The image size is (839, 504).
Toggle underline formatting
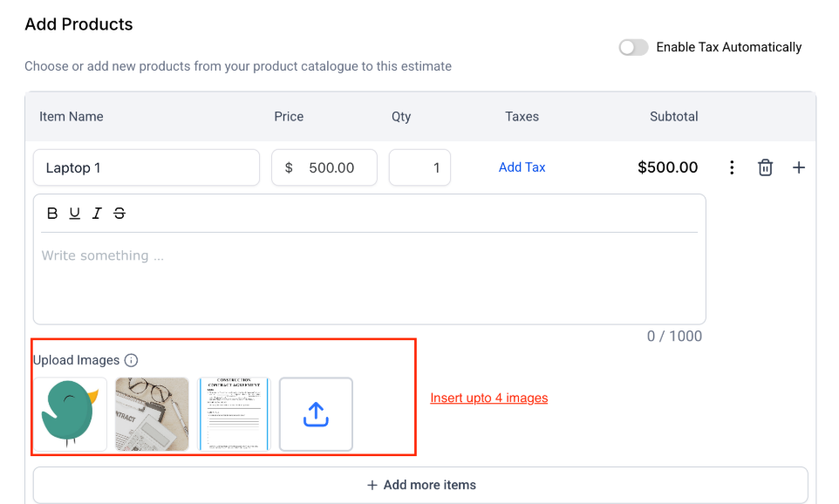pyautogui.click(x=75, y=214)
